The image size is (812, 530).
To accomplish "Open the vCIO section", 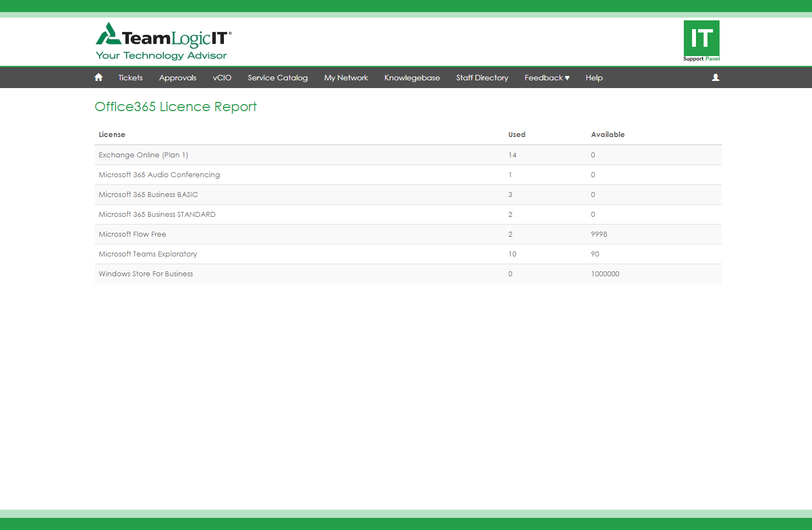I will pos(222,78).
